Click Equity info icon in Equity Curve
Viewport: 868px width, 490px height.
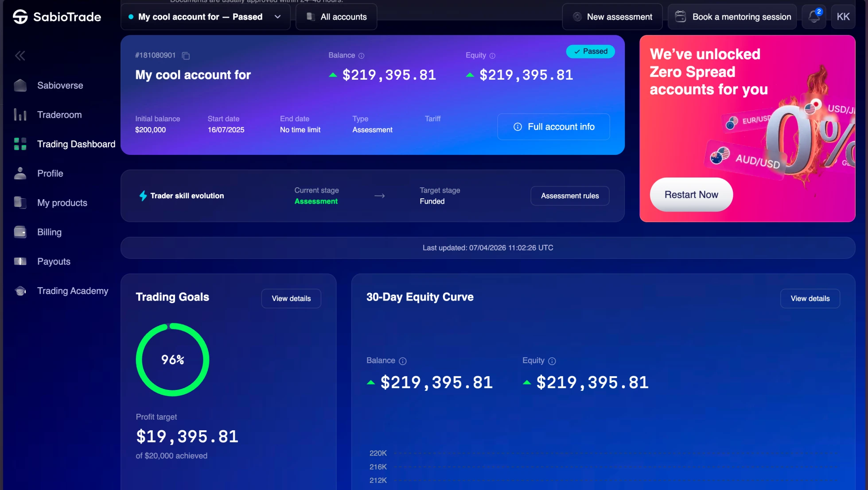click(552, 361)
